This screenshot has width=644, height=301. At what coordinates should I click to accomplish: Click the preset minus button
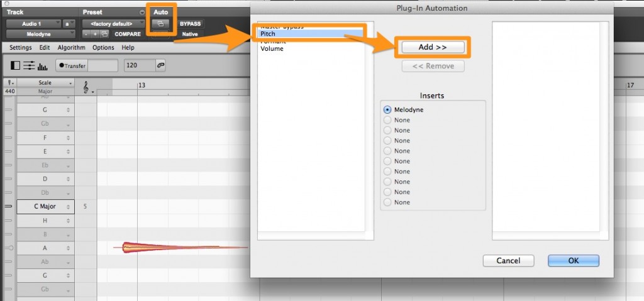86,34
